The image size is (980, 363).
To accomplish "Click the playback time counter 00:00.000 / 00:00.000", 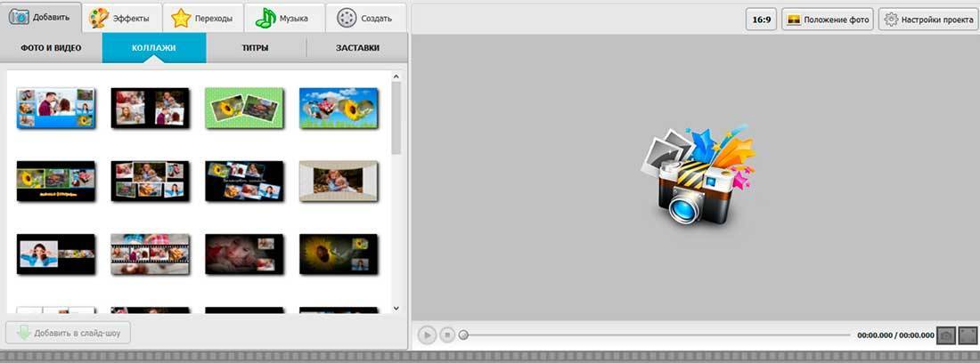I will tap(895, 335).
